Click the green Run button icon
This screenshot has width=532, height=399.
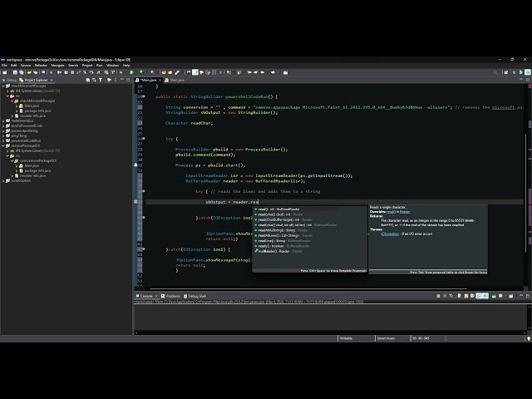tap(131, 72)
